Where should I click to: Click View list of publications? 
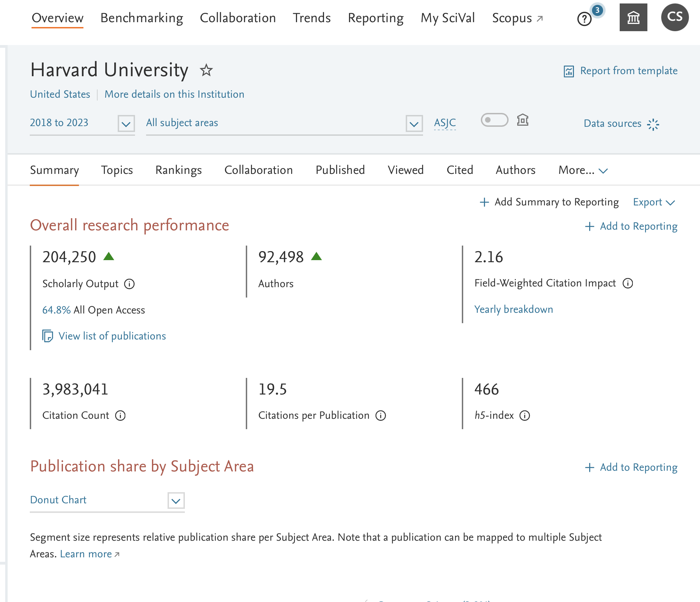(112, 336)
